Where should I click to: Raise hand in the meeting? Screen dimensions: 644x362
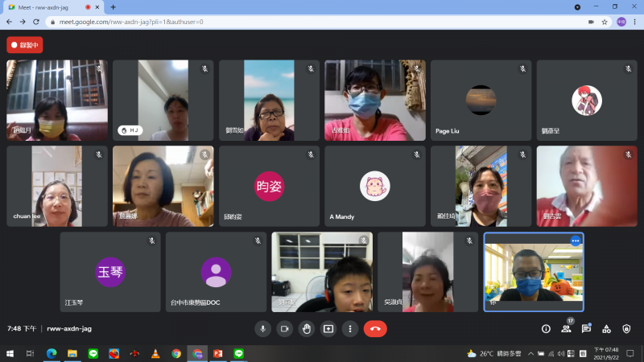point(306,328)
